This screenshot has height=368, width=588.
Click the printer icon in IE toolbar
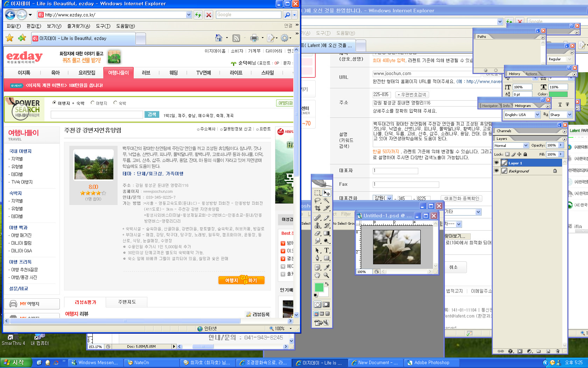254,38
